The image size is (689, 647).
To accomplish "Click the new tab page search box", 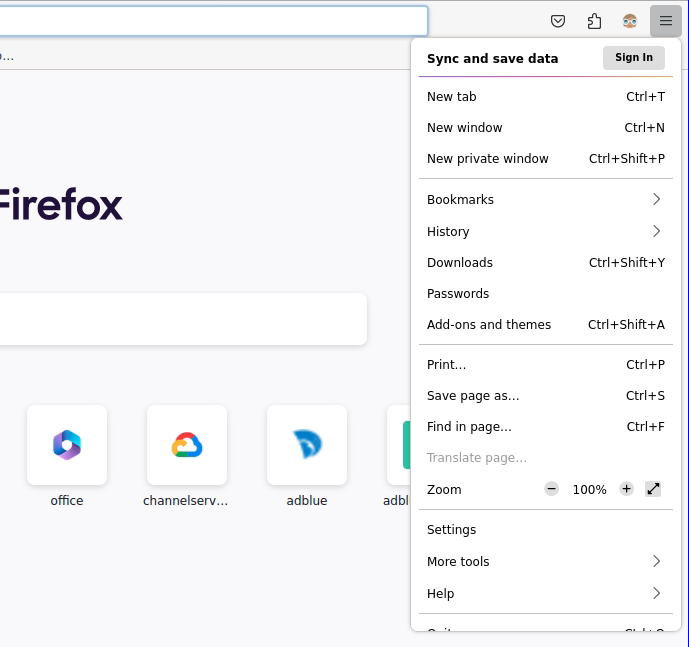I will tap(180, 319).
